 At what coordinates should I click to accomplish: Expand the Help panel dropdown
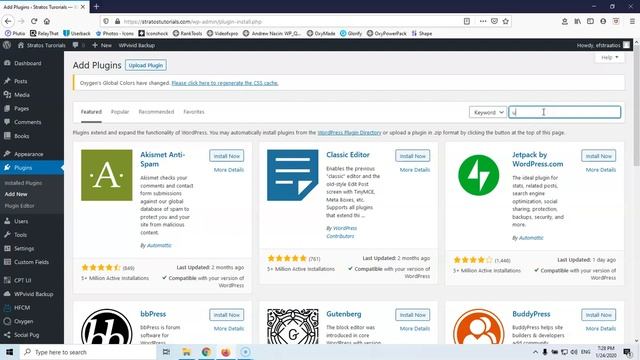(609, 58)
